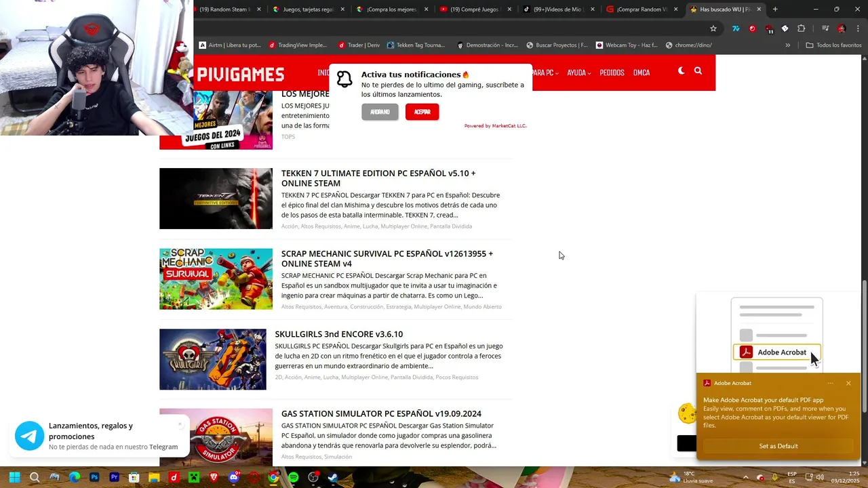Open the Chrome profile avatar
Viewport: 868px width, 488px height.
tap(842, 28)
